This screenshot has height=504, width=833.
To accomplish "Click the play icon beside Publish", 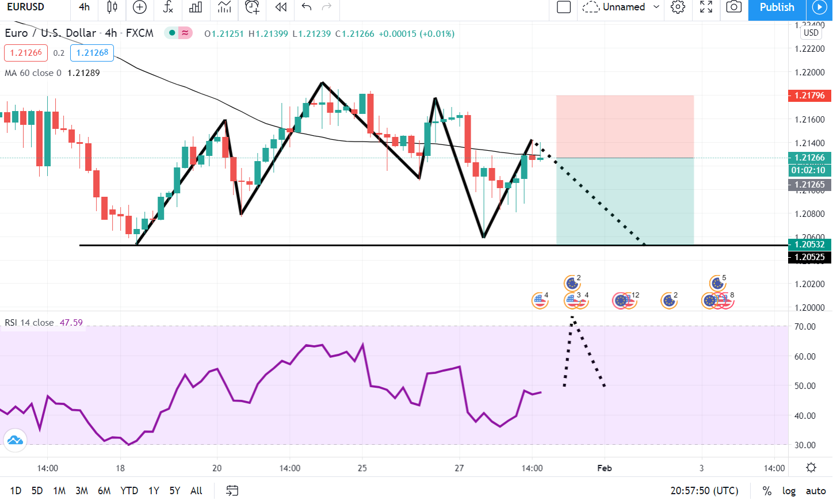I will [819, 7].
